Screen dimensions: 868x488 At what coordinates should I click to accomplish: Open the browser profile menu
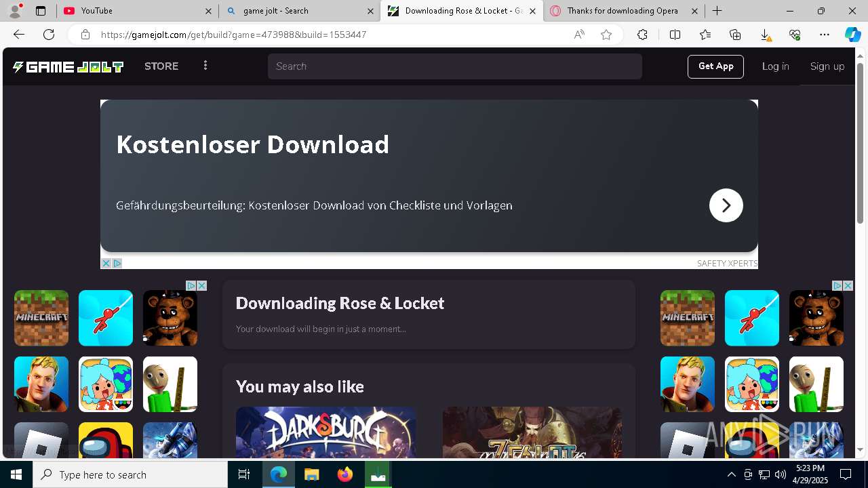pyautogui.click(x=15, y=11)
